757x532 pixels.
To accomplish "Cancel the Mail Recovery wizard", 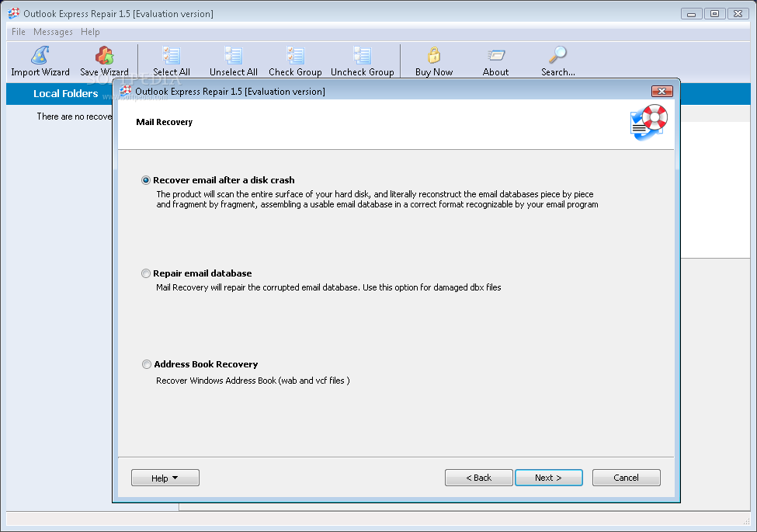I will pyautogui.click(x=626, y=478).
